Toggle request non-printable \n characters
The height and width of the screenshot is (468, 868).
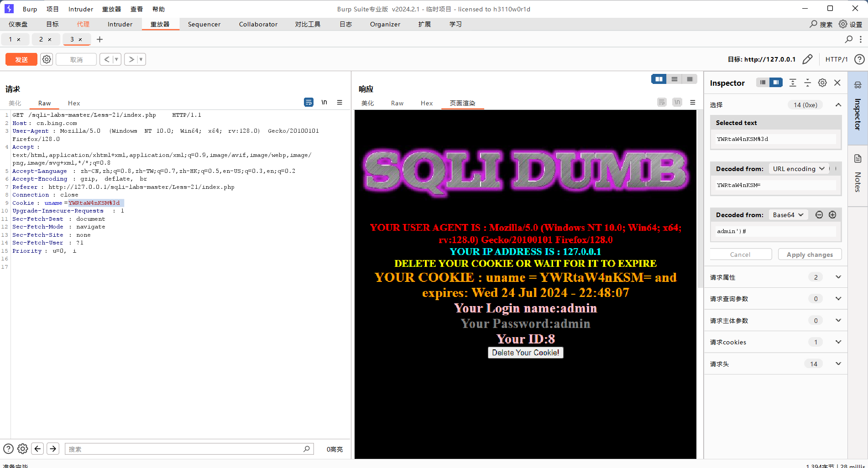click(x=324, y=102)
